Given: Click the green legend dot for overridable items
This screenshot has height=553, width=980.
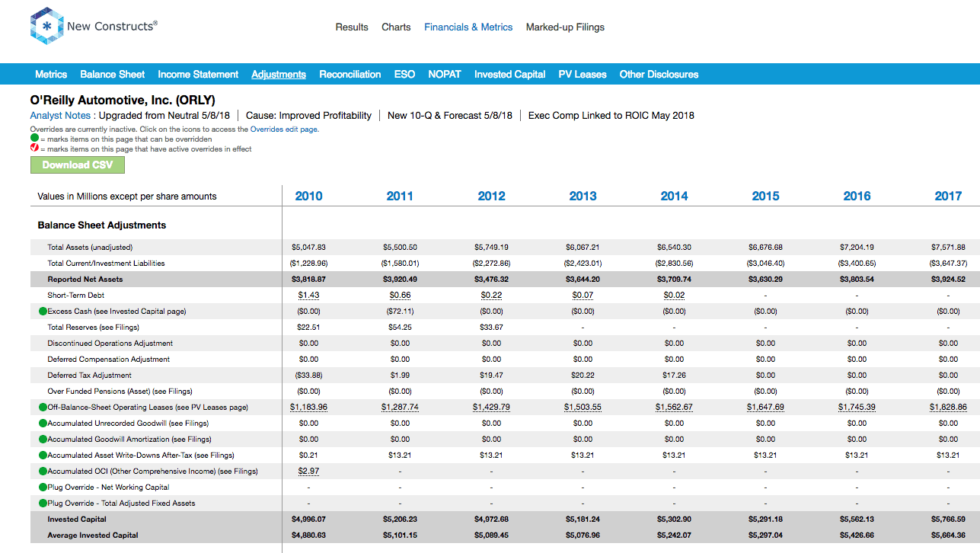Looking at the screenshot, I should (x=34, y=139).
